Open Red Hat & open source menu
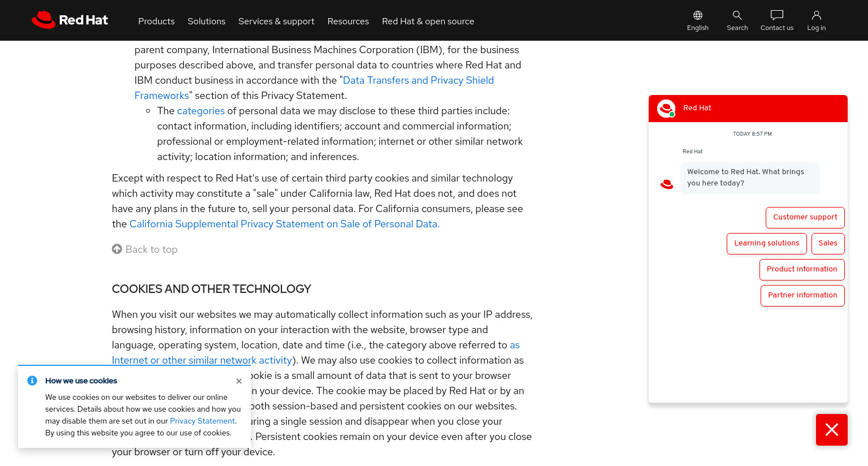 point(428,21)
